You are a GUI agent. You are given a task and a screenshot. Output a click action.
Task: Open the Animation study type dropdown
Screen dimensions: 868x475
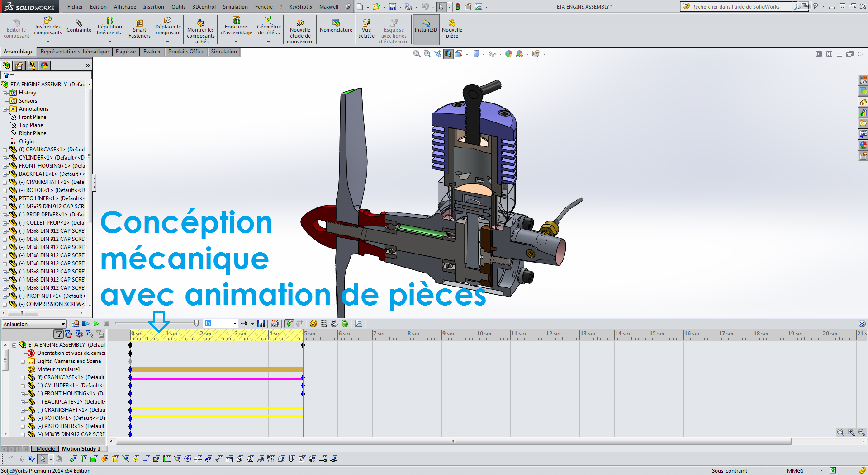(x=62, y=324)
